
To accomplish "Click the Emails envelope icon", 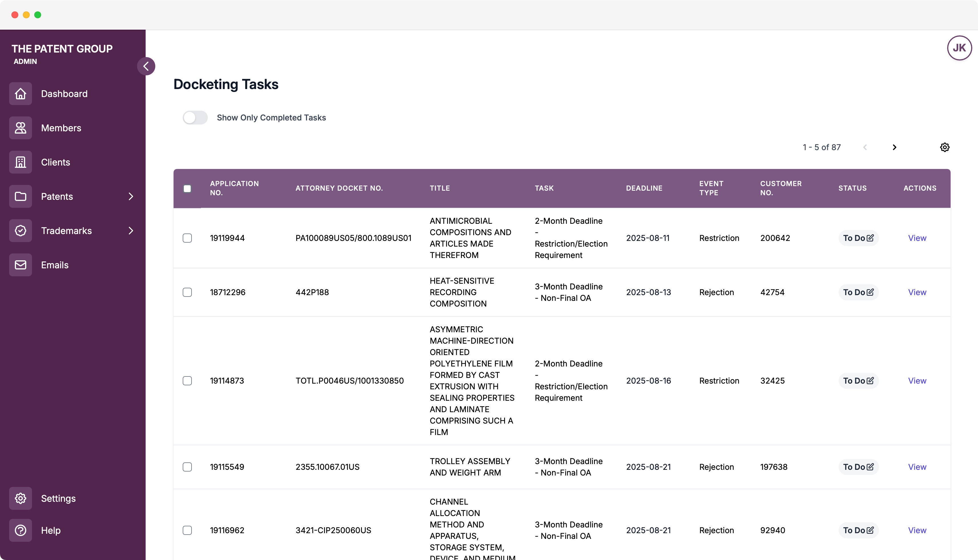I will coord(20,265).
